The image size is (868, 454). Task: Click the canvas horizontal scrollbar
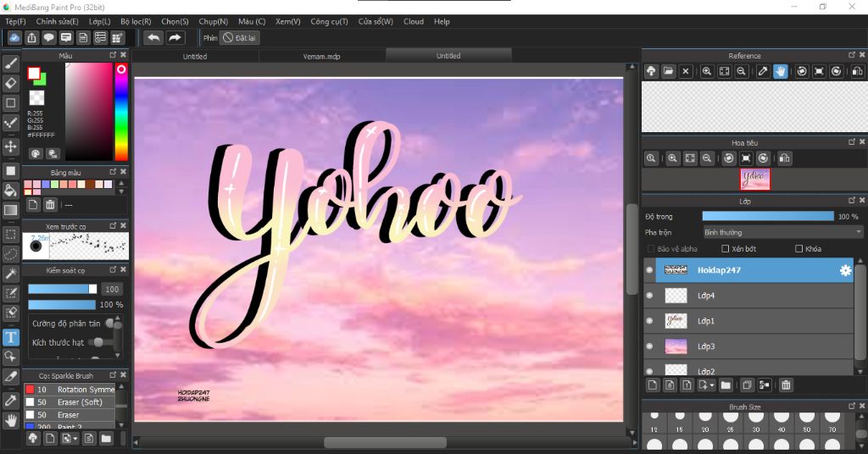[385, 442]
